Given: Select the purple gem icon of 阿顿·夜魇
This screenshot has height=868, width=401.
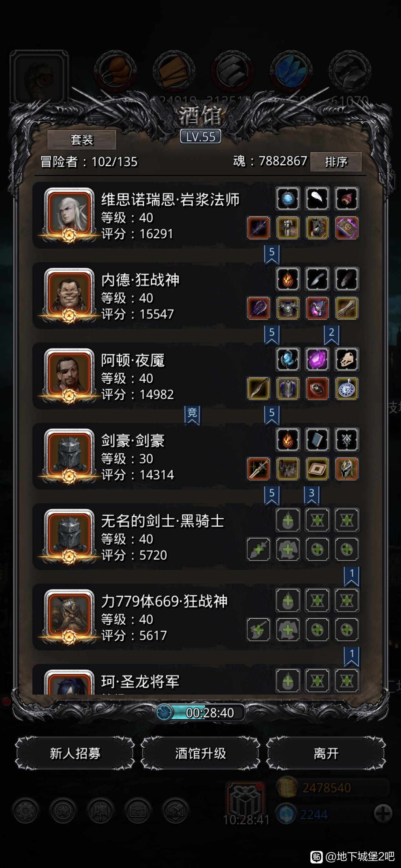Looking at the screenshot, I should point(317,359).
